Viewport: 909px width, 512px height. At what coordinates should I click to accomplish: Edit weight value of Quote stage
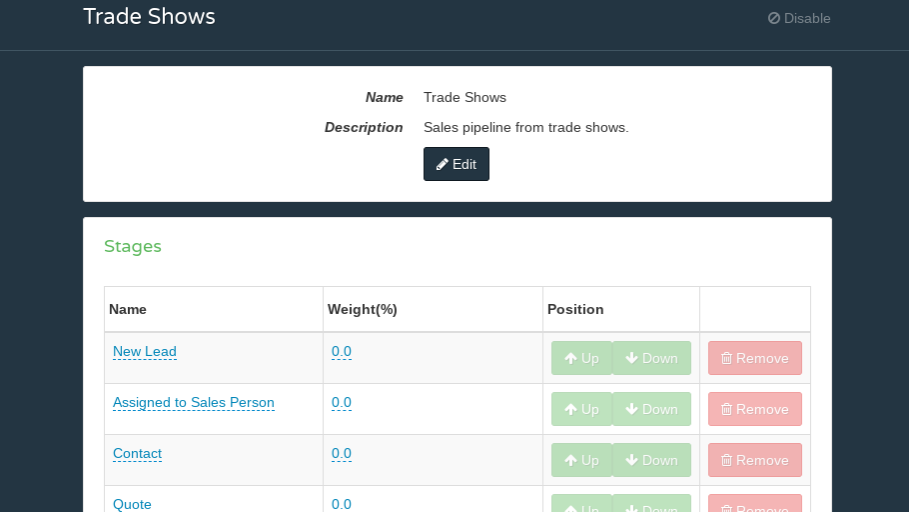(x=341, y=504)
